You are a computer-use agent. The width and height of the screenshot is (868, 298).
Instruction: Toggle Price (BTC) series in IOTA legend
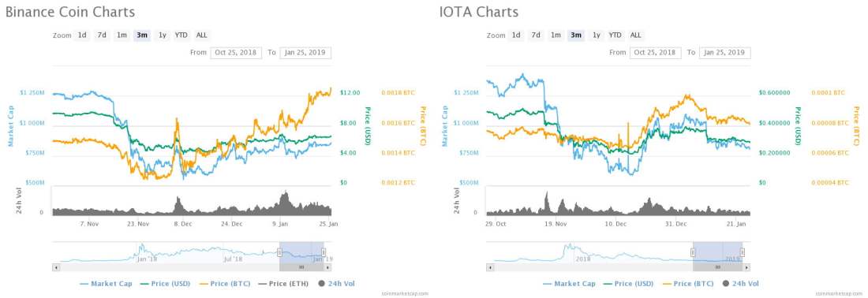click(687, 284)
